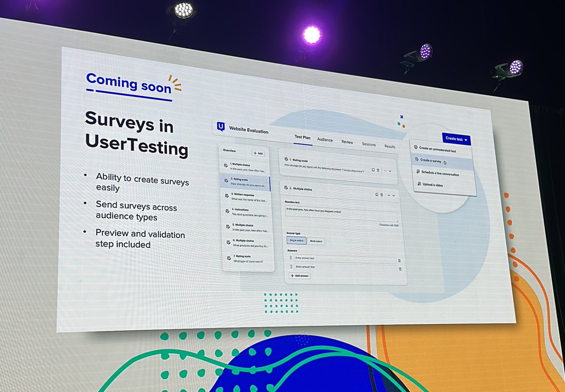
Task: Click the first Enter answer text field
Action: pyautogui.click(x=345, y=259)
